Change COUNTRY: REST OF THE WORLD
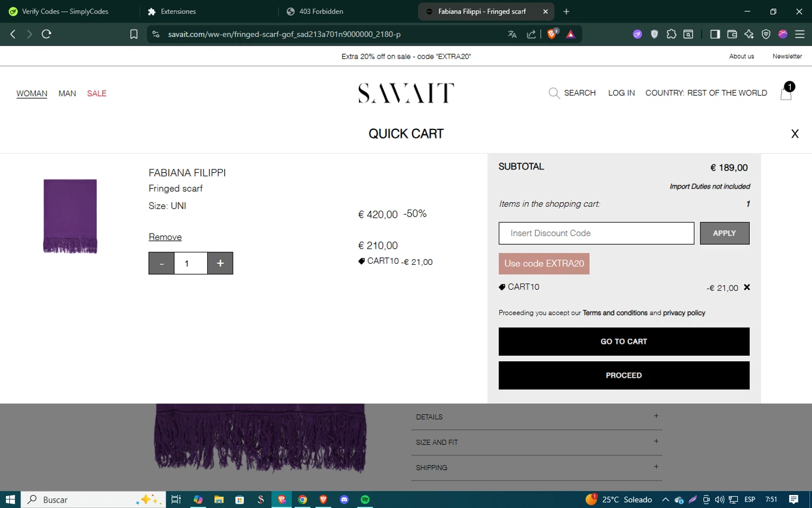Viewport: 812px width, 508px height. coord(706,93)
